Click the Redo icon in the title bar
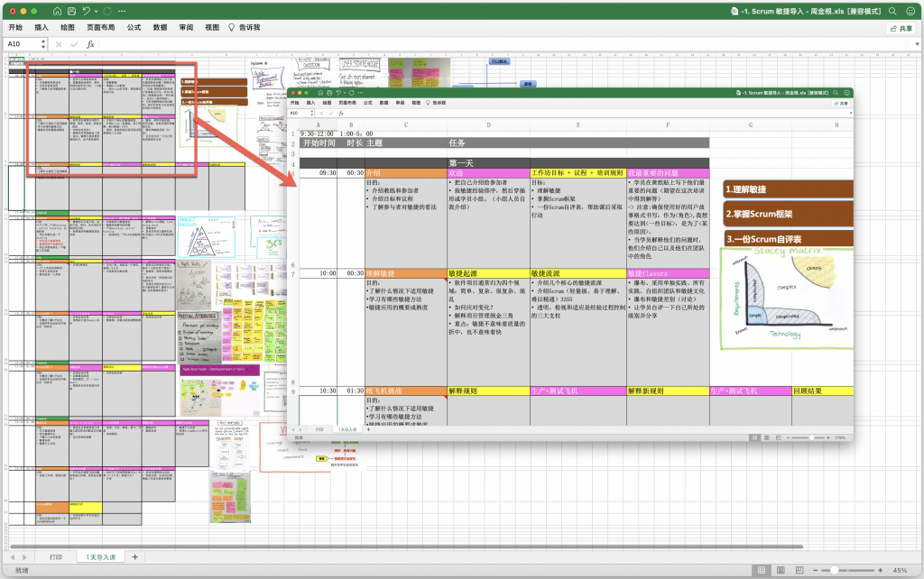Viewport: 924px width, 579px height. 107,12
